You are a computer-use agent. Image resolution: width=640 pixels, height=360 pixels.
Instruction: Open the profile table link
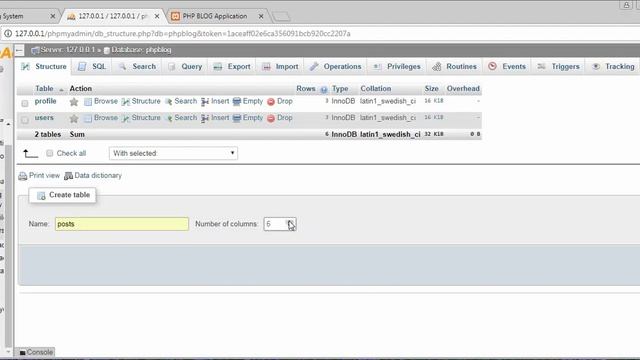point(45,101)
